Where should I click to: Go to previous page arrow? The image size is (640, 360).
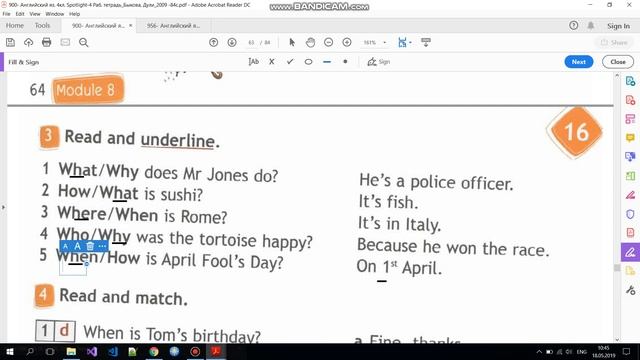click(x=213, y=42)
